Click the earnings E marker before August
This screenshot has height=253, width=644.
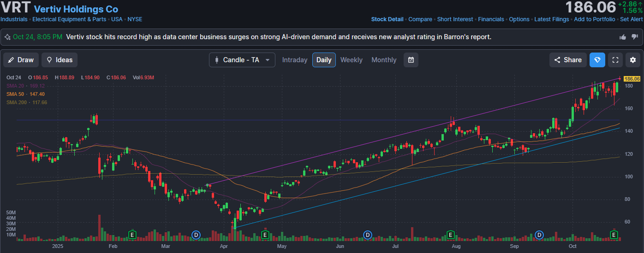click(450, 235)
